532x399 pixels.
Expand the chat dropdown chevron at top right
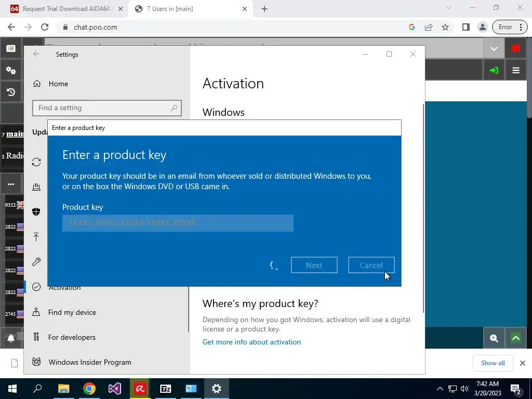coord(494,49)
